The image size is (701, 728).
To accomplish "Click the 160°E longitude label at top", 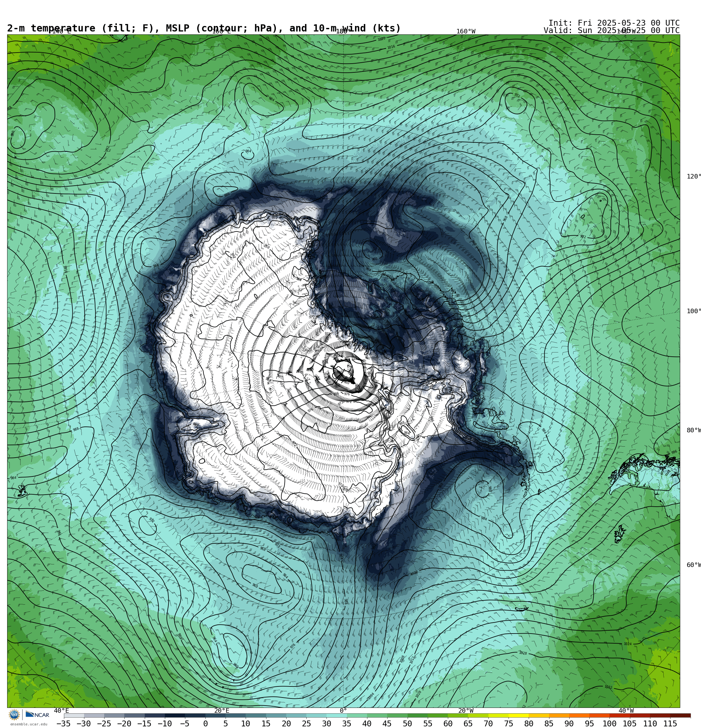I will 221,31.
